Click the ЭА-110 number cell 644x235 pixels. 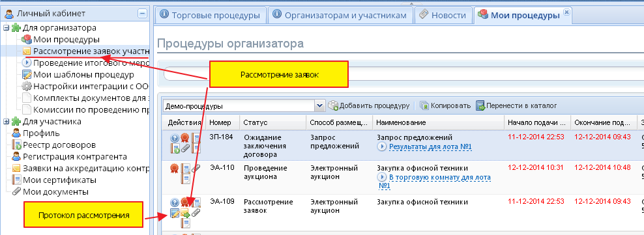(222, 168)
